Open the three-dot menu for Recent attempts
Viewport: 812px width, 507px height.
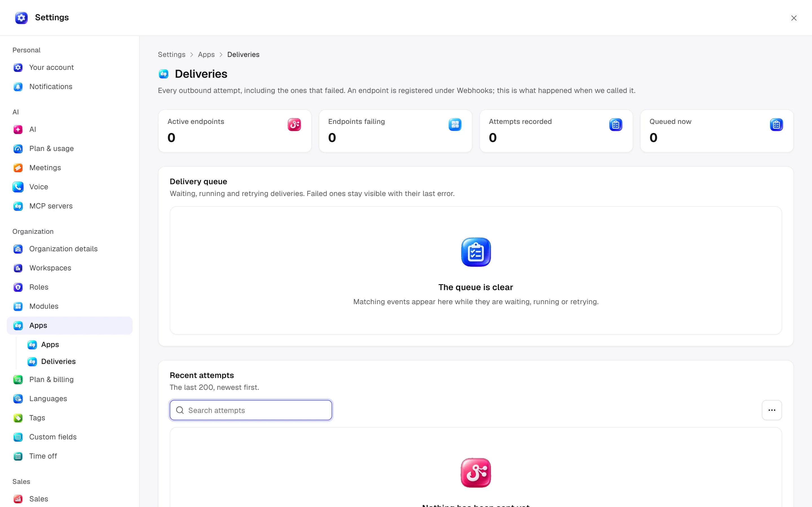point(772,410)
